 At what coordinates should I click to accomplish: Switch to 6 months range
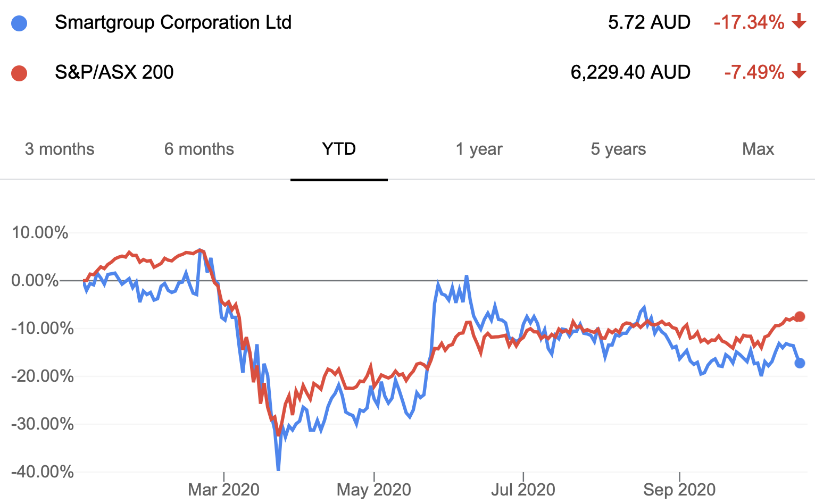(199, 149)
